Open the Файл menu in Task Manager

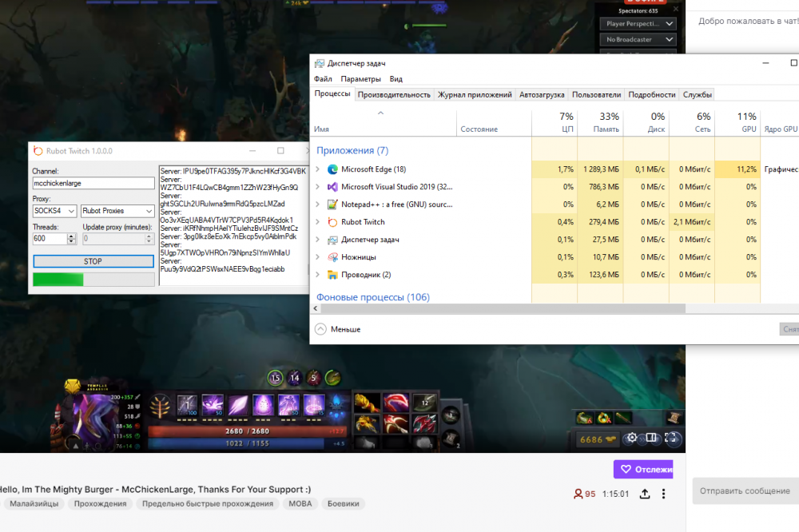click(x=323, y=79)
